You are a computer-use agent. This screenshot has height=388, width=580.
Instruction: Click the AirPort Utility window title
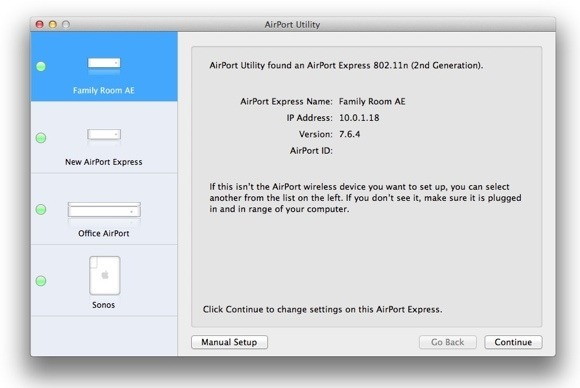point(292,24)
